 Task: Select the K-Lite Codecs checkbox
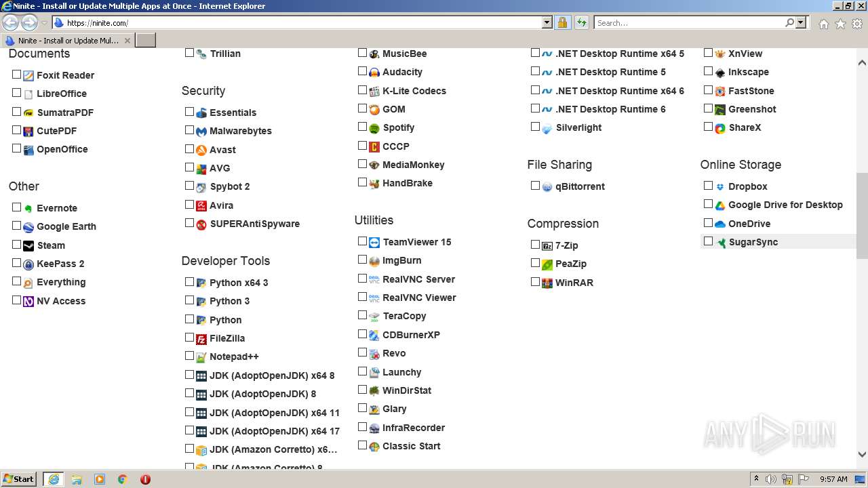pyautogui.click(x=363, y=89)
